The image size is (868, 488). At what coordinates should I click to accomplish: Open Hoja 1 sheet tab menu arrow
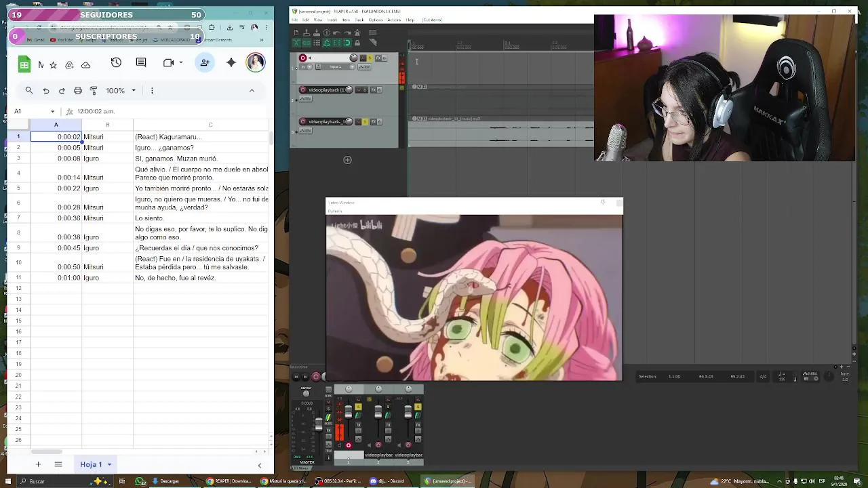click(x=109, y=464)
